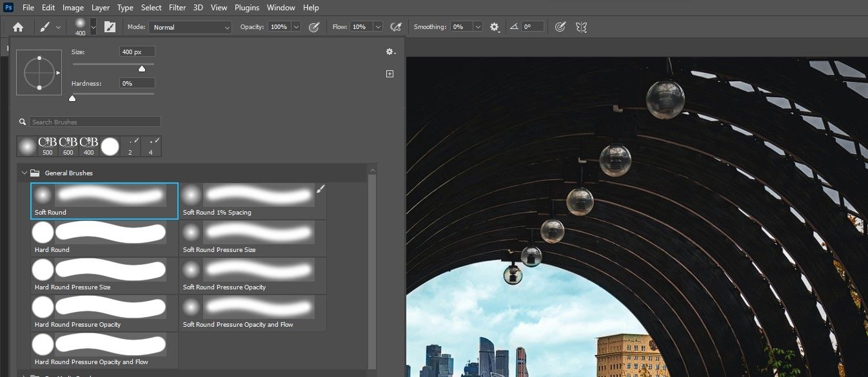Click the smoothing options gear icon

click(495, 27)
